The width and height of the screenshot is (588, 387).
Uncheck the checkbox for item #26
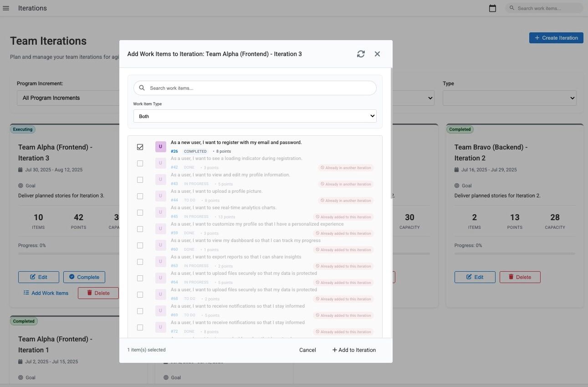pyautogui.click(x=140, y=147)
